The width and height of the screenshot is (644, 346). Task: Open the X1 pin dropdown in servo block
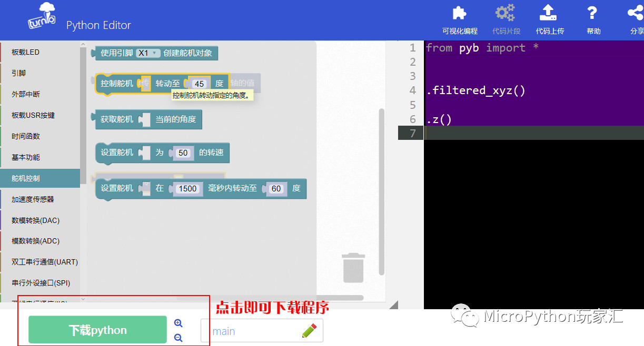[x=148, y=53]
